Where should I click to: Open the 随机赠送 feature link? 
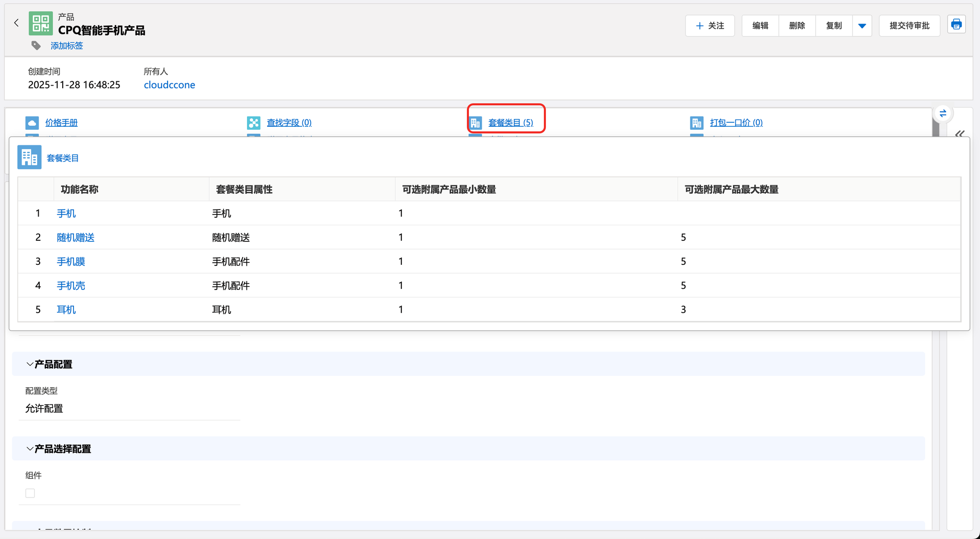click(75, 237)
